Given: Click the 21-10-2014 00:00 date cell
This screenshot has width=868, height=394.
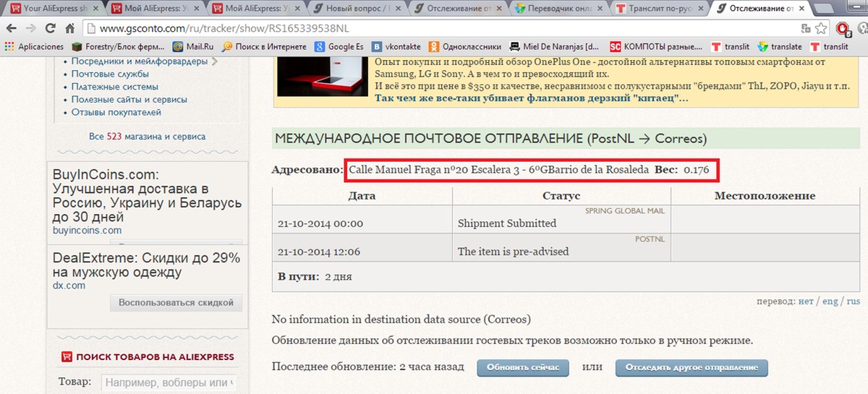Looking at the screenshot, I should [x=362, y=220].
